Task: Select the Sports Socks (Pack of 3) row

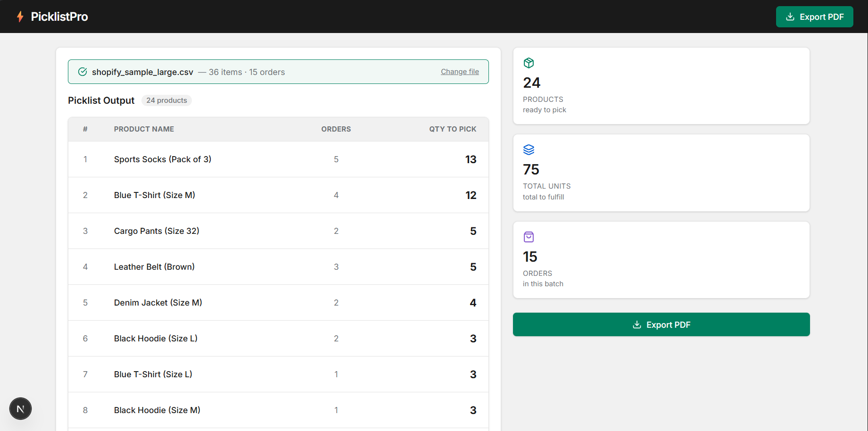Action: tap(278, 159)
